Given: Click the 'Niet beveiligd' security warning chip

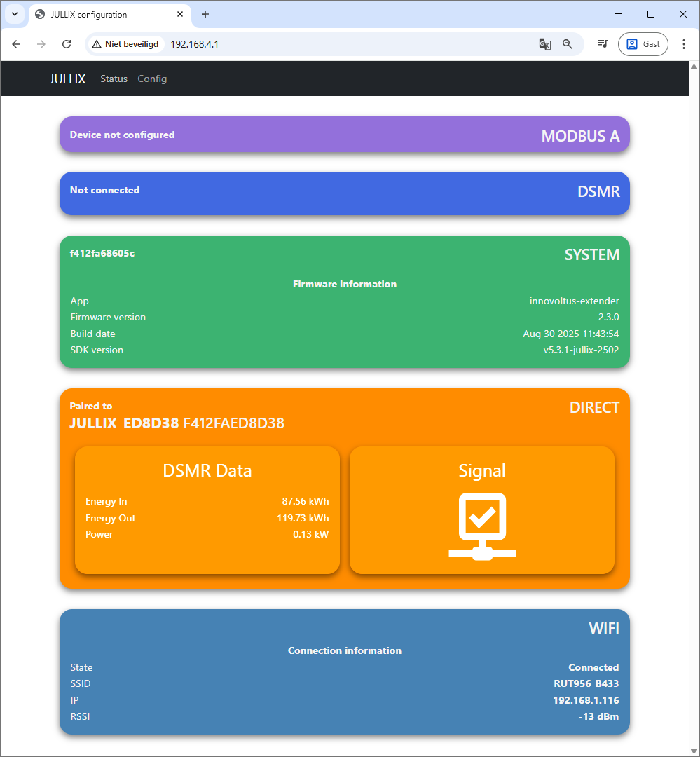Looking at the screenshot, I should click(x=125, y=44).
